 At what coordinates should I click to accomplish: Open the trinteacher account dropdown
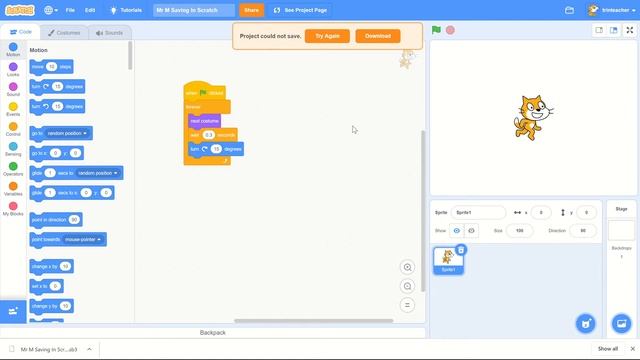pos(611,10)
